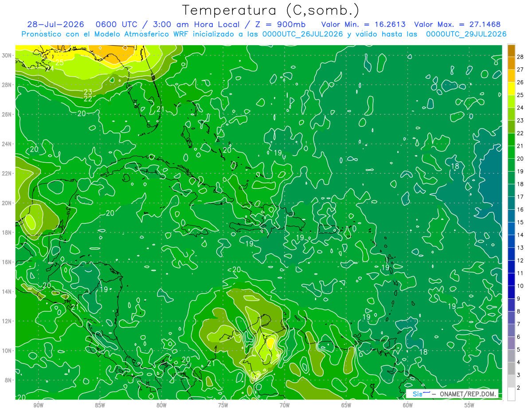Image resolution: width=532 pixels, height=411 pixels.
Task: Click the color scale value "26"
Action: coord(520,82)
